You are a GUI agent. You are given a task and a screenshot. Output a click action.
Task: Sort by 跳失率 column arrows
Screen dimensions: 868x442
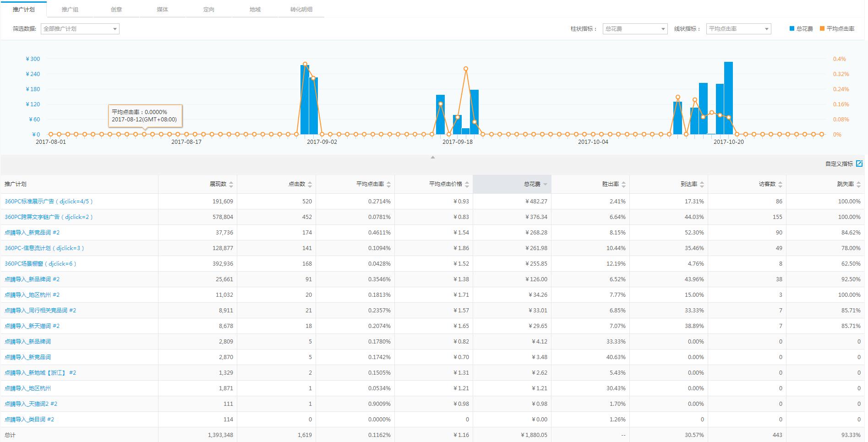858,184
